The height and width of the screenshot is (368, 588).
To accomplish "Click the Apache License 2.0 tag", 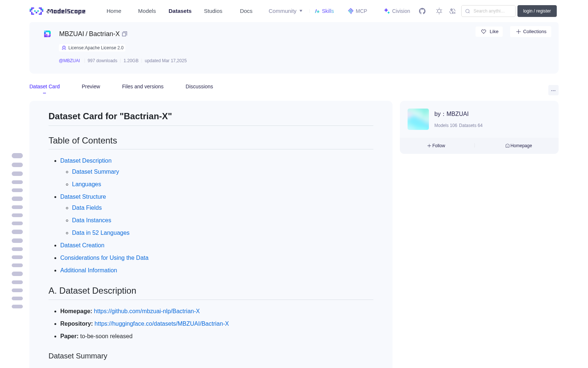I will pos(92,48).
